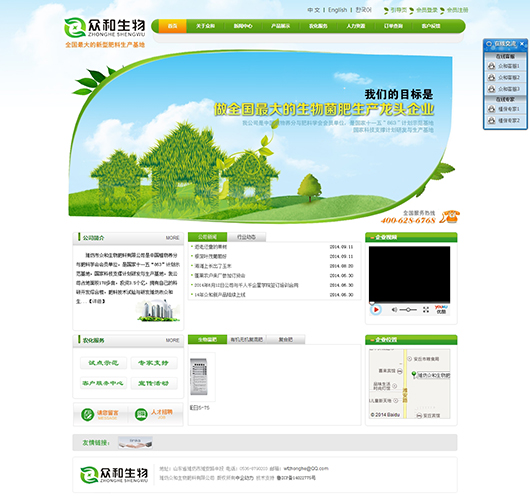Open 人才招聘 job icon button

(154, 414)
